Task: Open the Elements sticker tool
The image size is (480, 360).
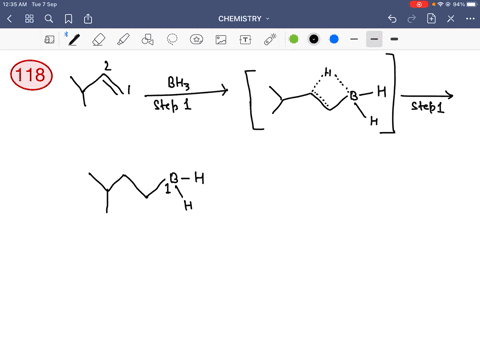Action: click(196, 40)
